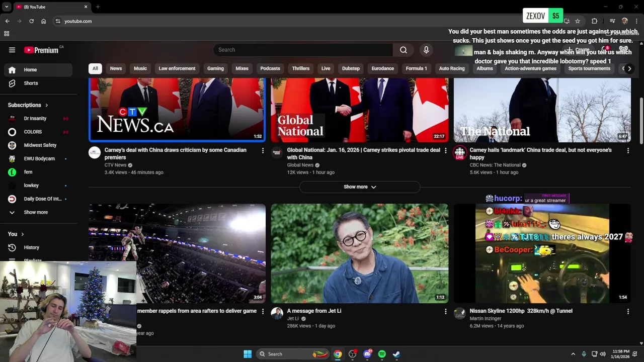Viewport: 644px width, 362px height.
Task: Select the Dubstep filter chip
Action: [x=351, y=68]
